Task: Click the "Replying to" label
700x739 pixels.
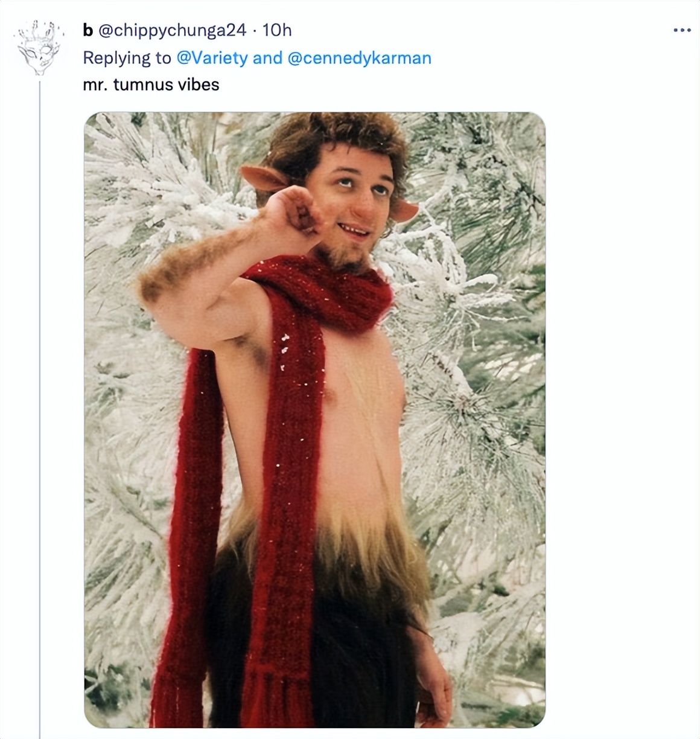Action: (127, 58)
